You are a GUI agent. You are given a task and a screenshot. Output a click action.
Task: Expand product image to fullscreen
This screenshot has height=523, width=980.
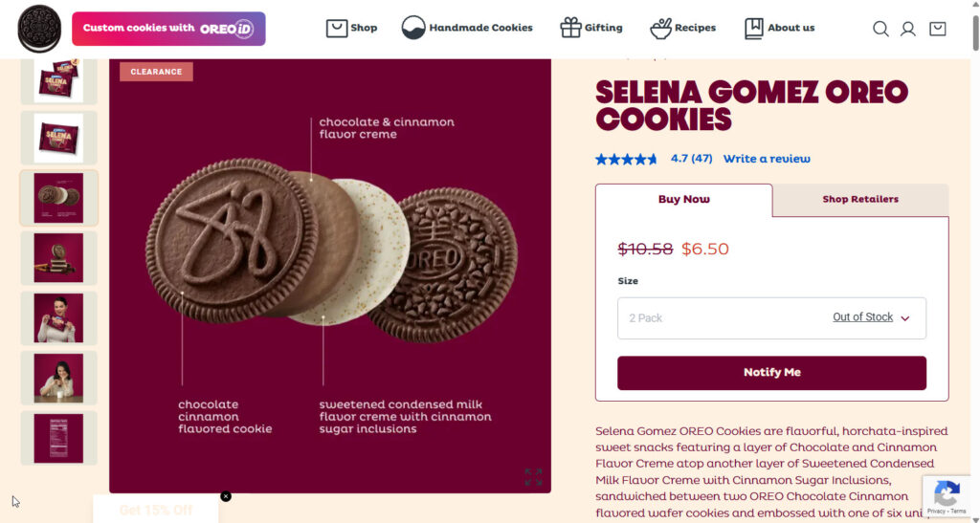tap(533, 476)
